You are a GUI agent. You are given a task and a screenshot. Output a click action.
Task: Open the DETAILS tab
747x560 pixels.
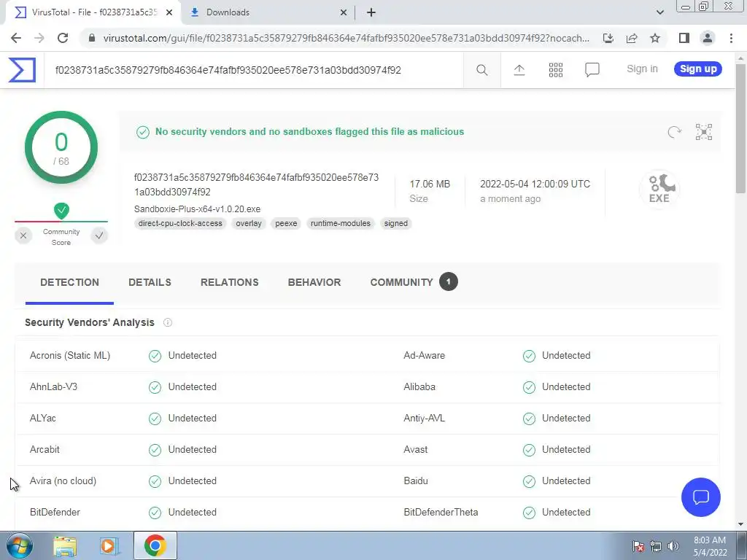click(x=150, y=282)
